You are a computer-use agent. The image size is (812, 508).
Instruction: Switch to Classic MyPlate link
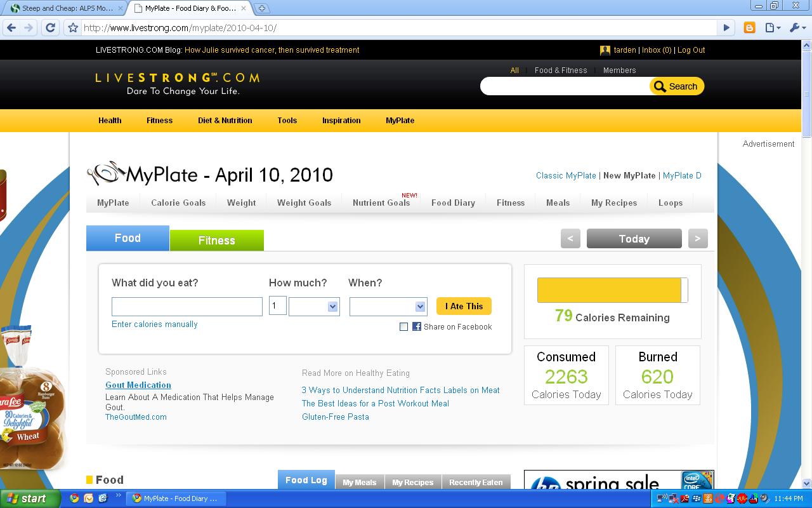[x=566, y=175]
